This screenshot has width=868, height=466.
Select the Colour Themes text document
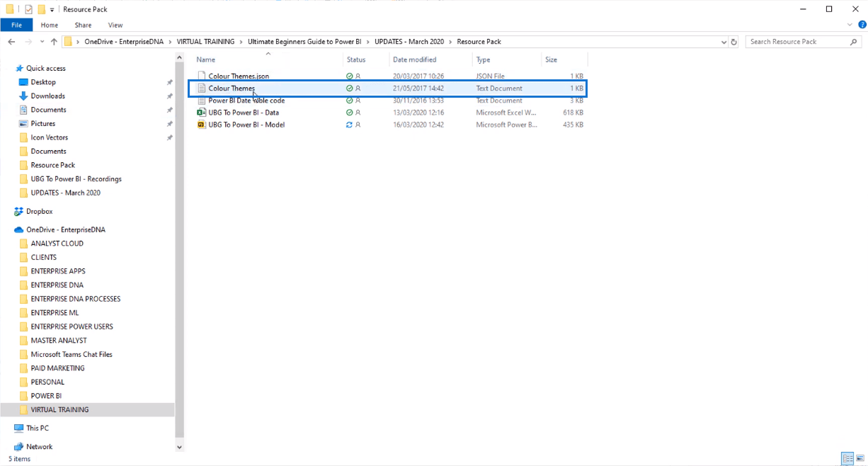pyautogui.click(x=231, y=89)
